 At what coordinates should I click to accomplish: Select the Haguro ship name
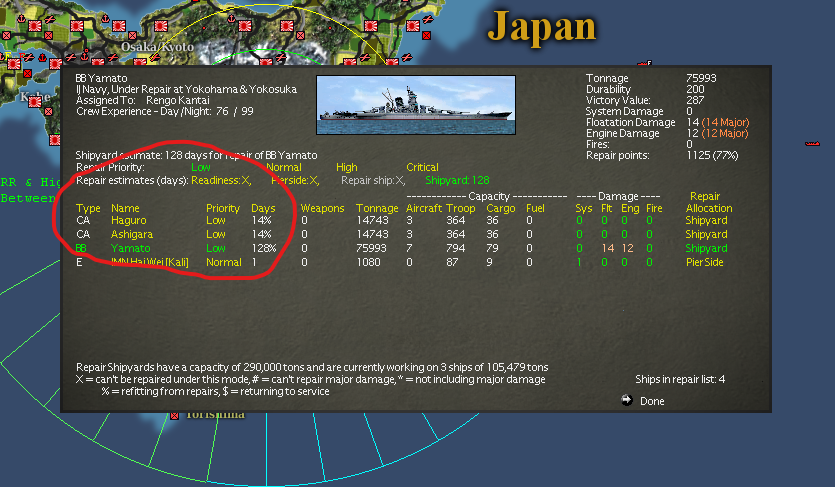(128, 220)
